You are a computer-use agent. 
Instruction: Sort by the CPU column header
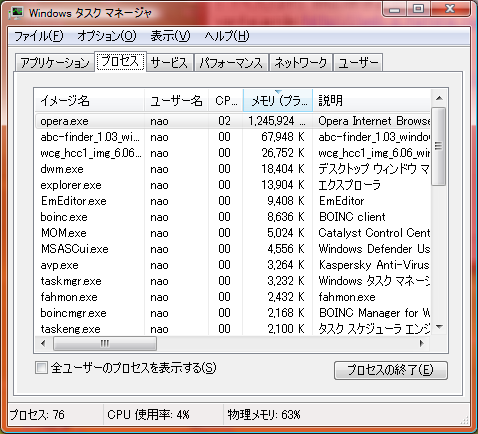pyautogui.click(x=226, y=100)
